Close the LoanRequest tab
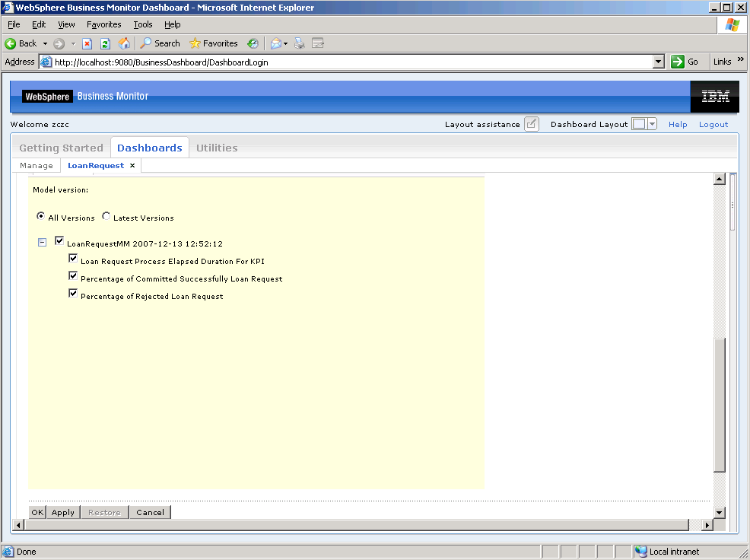Screen dimensions: 750x560 coord(132,165)
